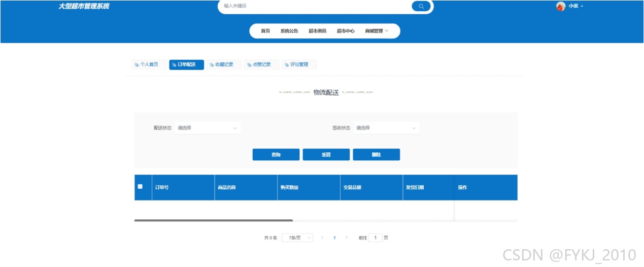Switch to the 个人首页 tab

coord(149,64)
